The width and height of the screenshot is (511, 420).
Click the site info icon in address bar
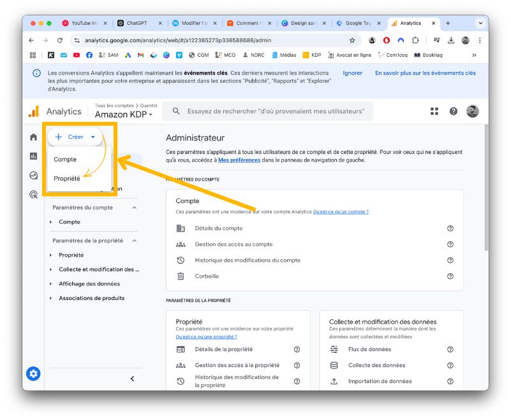[x=77, y=40]
